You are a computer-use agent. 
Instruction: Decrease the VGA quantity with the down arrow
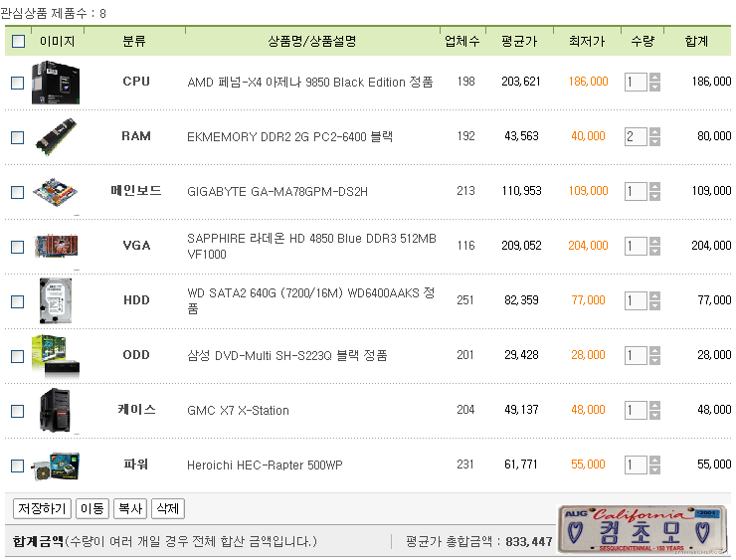click(654, 251)
